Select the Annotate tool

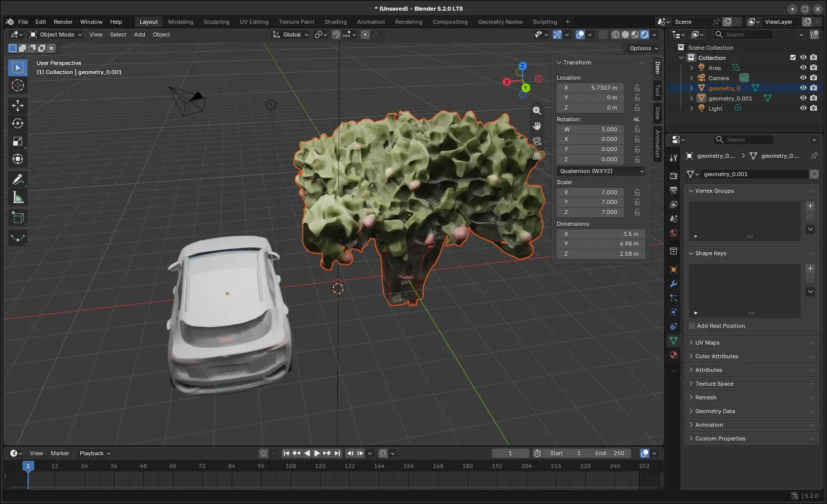coord(18,179)
